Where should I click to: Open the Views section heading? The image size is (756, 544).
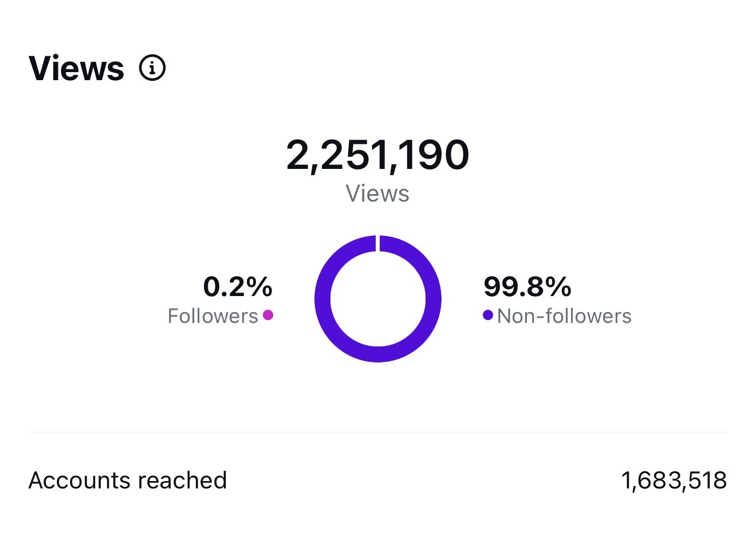77,67
